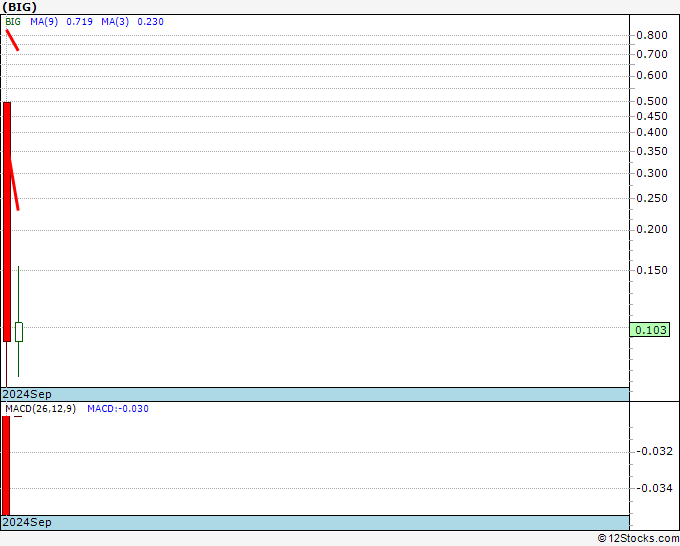This screenshot has height=546, width=680.
Task: Click the MACD:-0.030 value text
Action: 118,409
